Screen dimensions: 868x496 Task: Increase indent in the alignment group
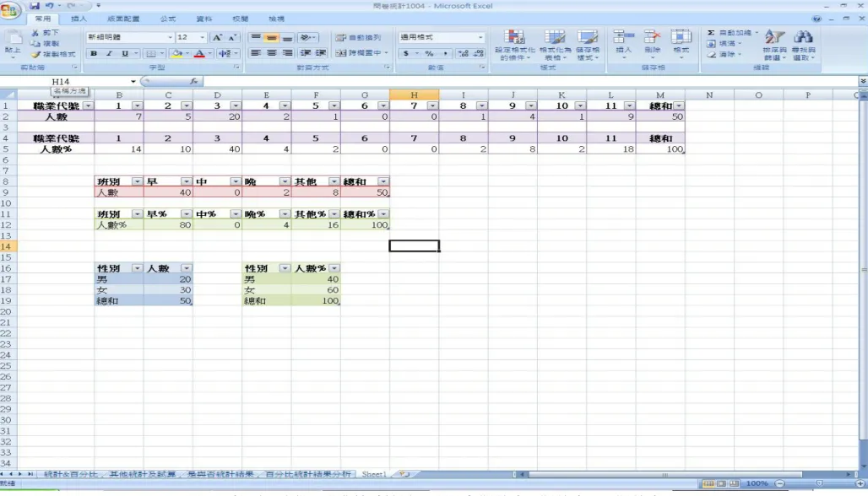(321, 53)
